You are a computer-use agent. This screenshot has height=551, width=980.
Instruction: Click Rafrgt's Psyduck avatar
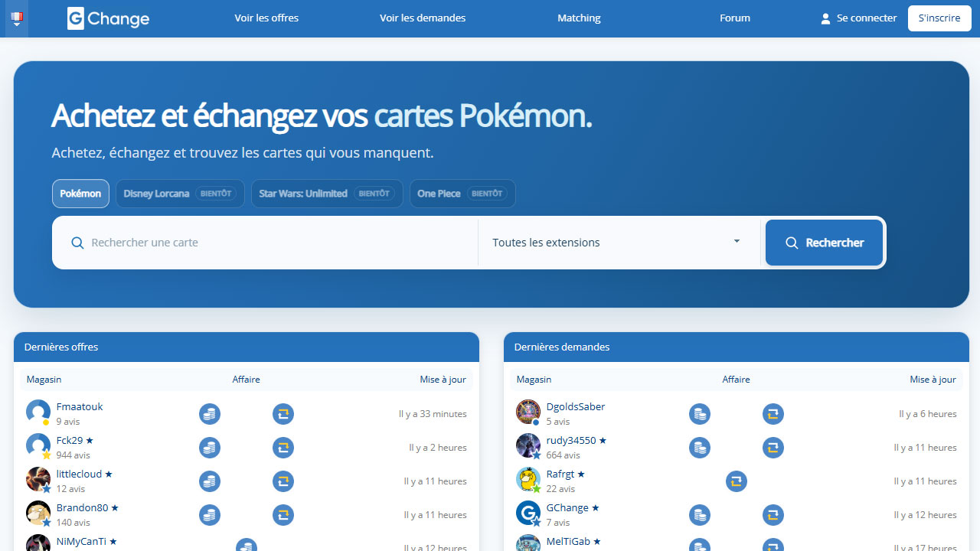(x=528, y=478)
